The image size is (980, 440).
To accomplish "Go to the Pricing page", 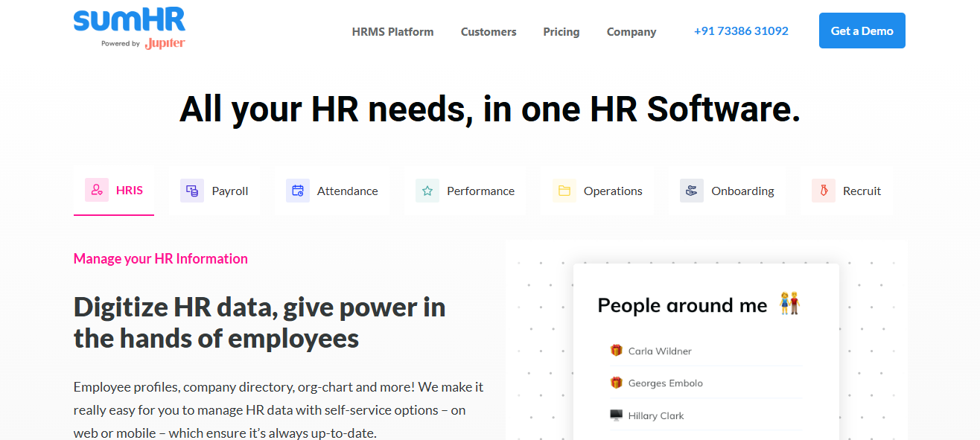I will point(561,31).
